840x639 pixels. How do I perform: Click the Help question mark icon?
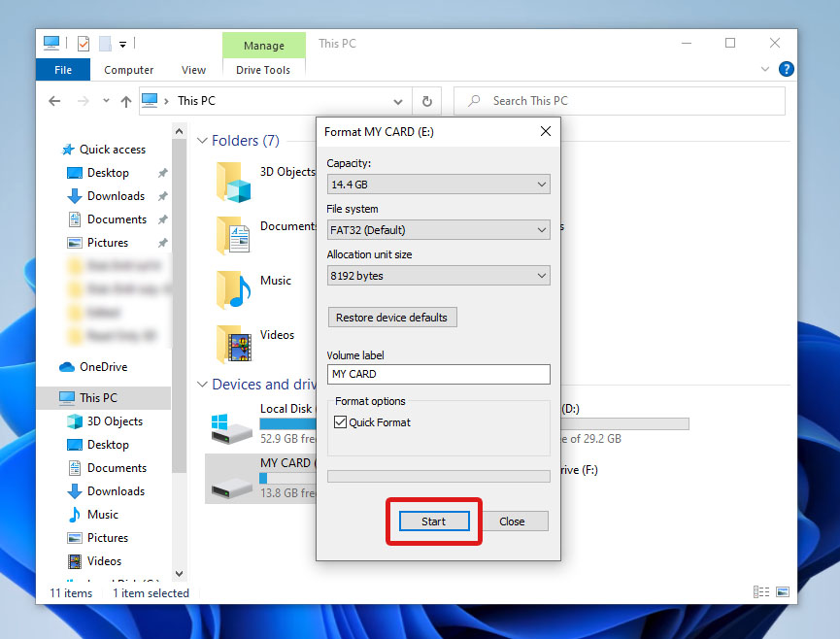(787, 69)
